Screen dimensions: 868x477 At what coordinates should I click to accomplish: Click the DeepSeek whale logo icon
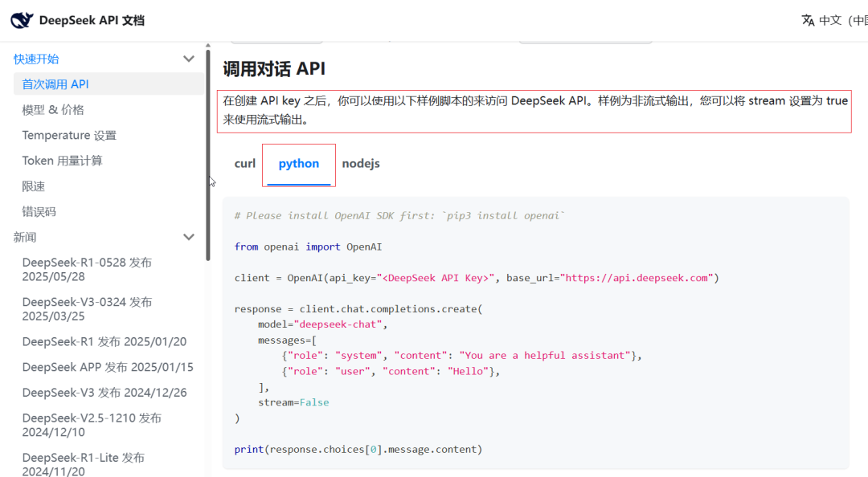pos(22,20)
